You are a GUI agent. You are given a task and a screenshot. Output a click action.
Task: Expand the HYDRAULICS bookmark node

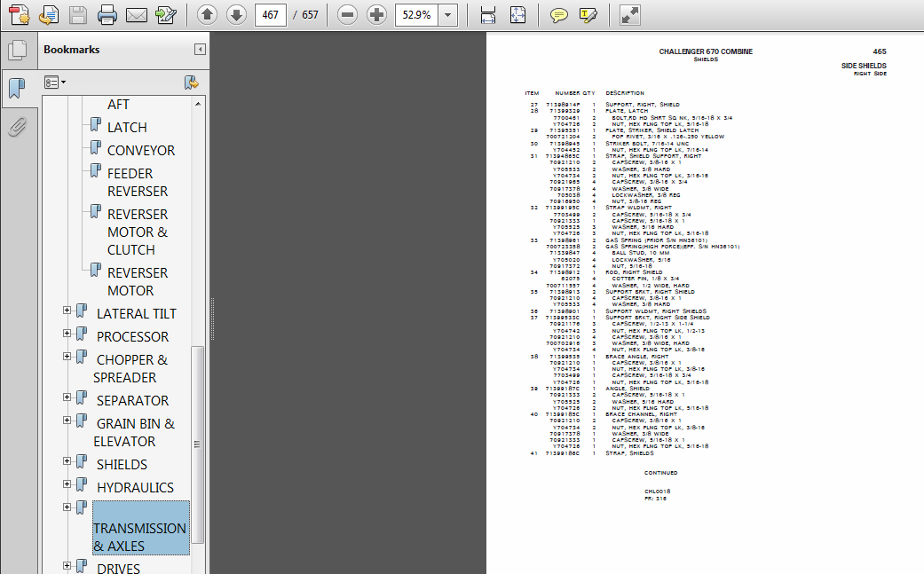click(67, 484)
